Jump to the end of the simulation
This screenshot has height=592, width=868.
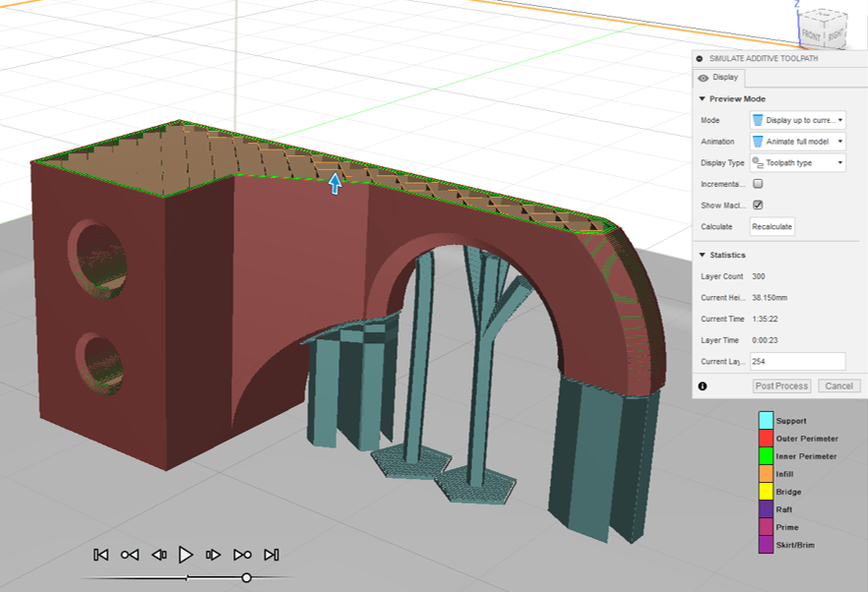pos(272,555)
